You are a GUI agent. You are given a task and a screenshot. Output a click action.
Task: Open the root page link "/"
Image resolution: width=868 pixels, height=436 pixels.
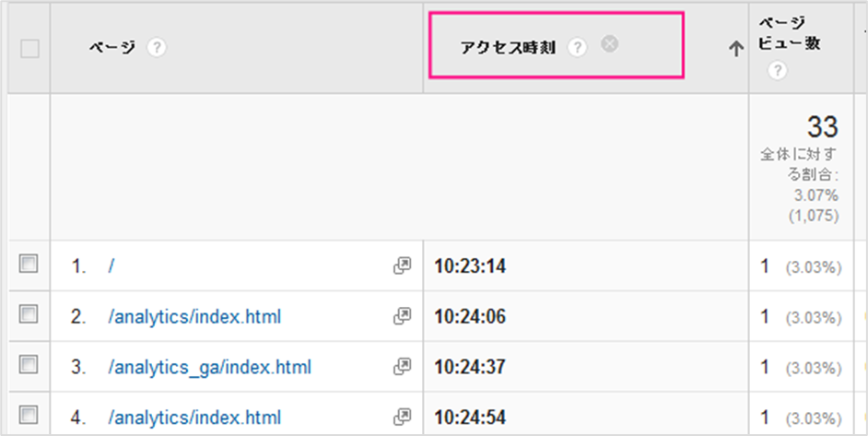pos(111,266)
